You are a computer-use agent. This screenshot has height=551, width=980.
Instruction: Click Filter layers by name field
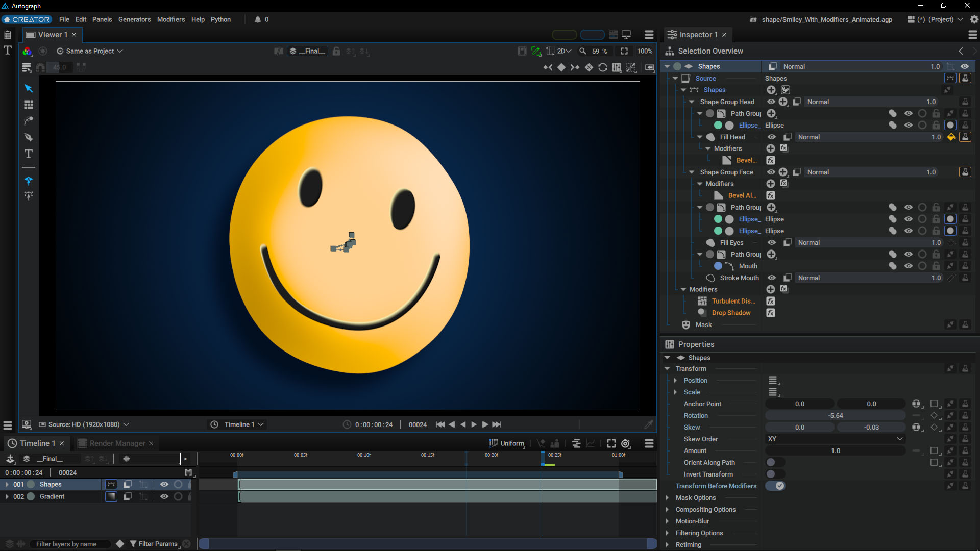[70, 544]
